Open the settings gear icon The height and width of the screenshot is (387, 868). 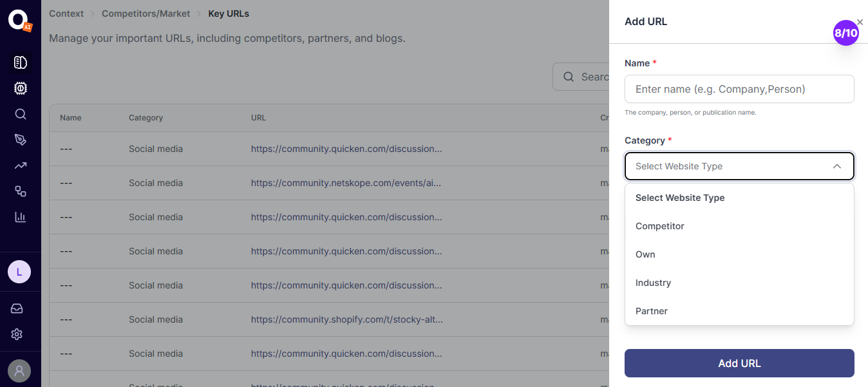17,334
